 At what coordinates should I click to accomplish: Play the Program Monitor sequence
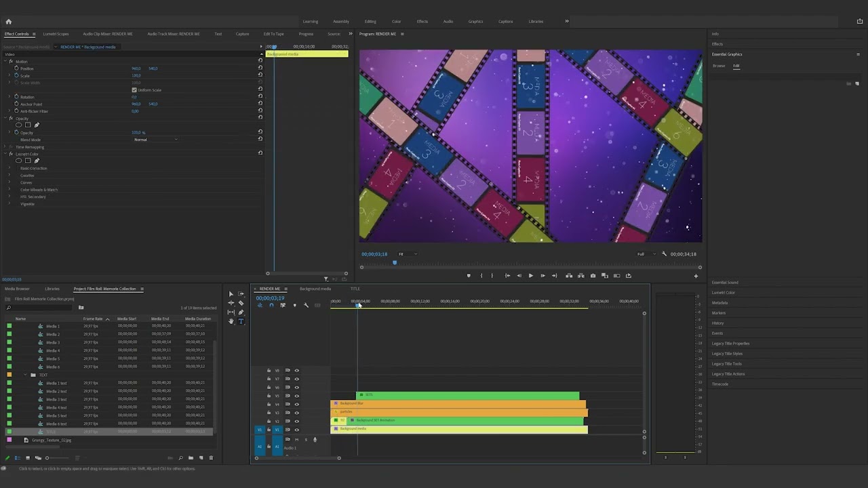[x=530, y=276]
